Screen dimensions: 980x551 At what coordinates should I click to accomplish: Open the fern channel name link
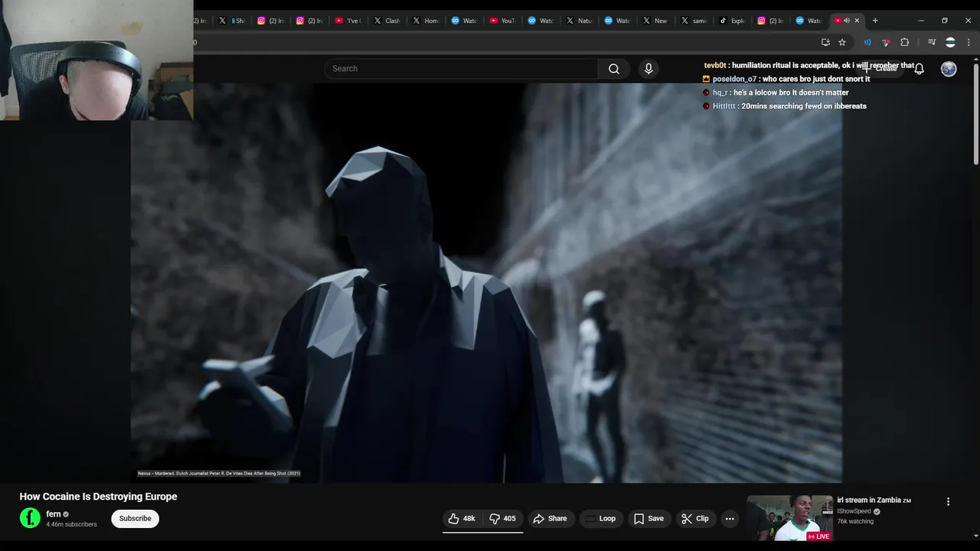click(x=54, y=514)
